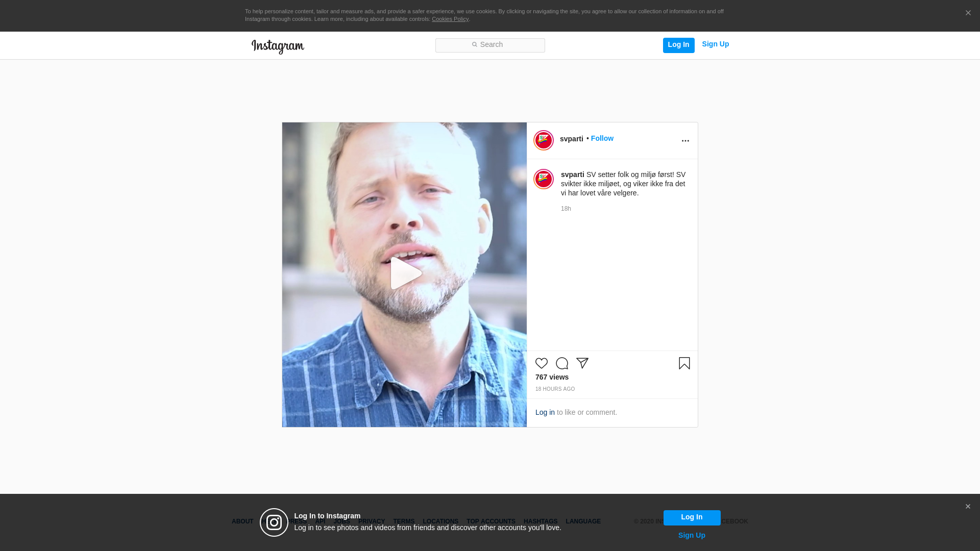Save the post with bookmark icon
Screen dimensions: 980x551
click(684, 363)
